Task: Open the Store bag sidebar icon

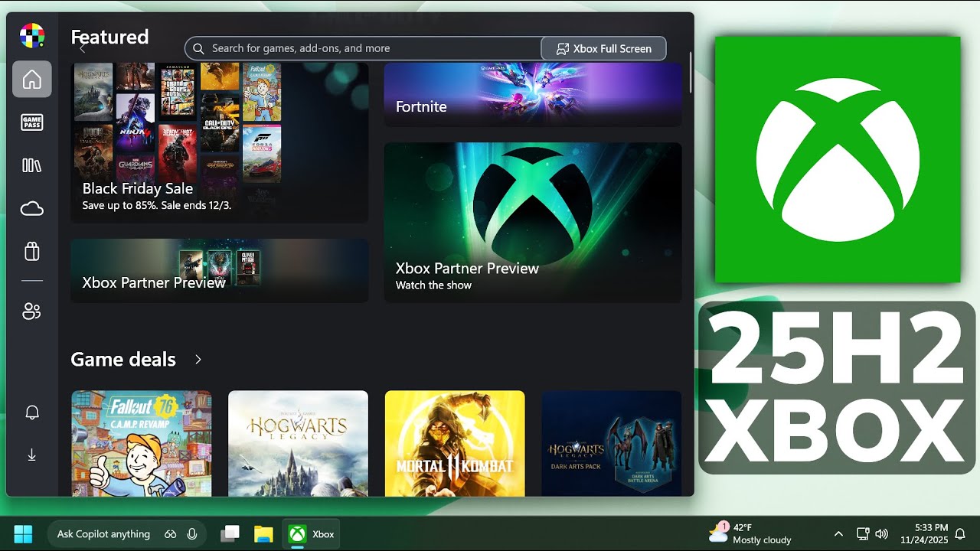Action: click(32, 252)
